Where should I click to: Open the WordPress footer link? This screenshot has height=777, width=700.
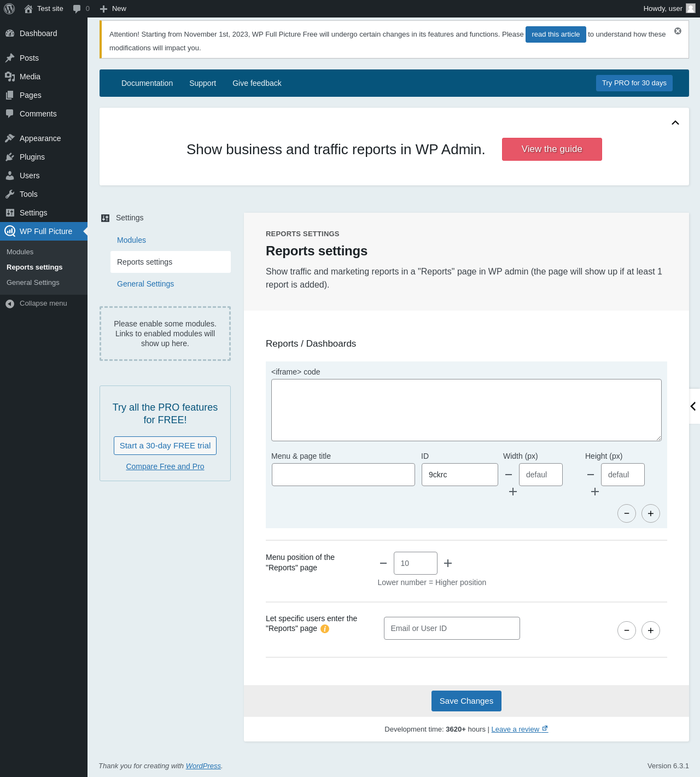pos(203,766)
